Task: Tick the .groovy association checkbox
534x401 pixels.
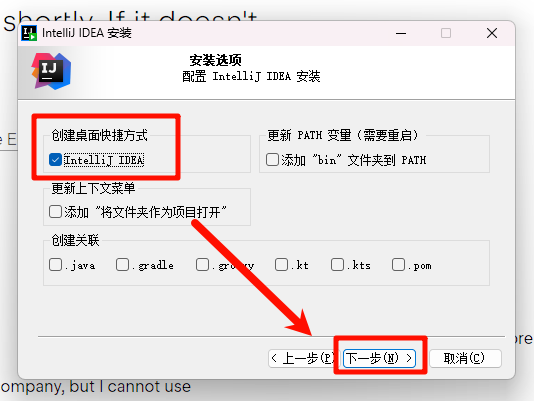Action: tap(202, 265)
